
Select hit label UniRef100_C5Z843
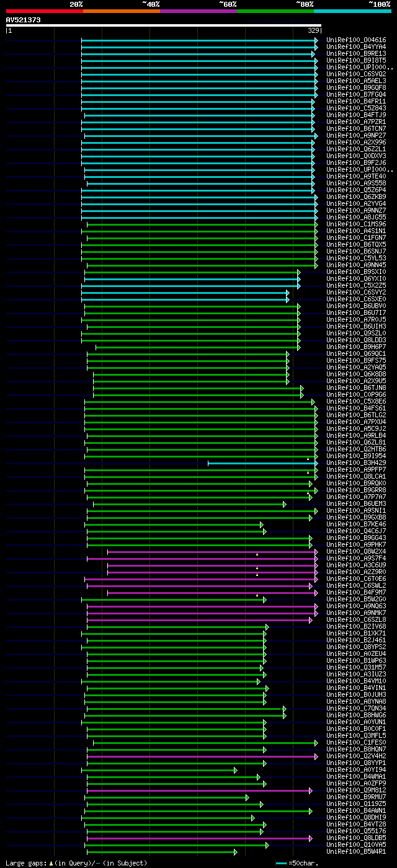tap(356, 108)
